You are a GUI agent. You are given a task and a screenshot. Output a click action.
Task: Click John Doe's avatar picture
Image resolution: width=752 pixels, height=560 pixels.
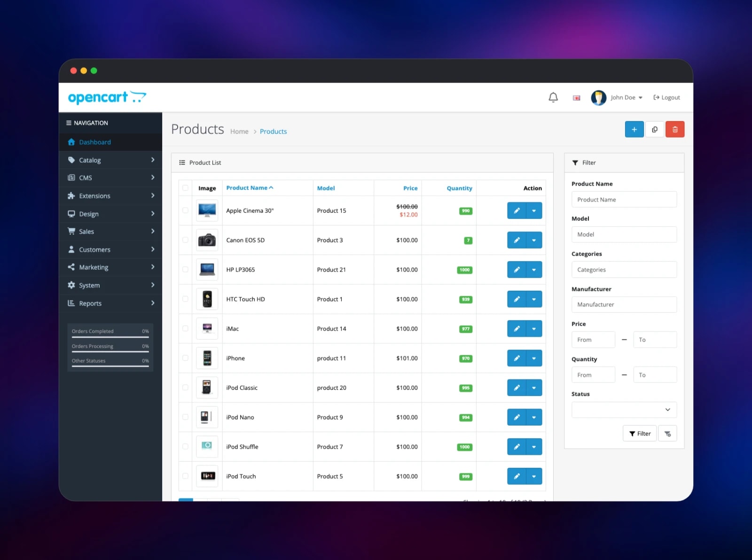[x=598, y=98]
